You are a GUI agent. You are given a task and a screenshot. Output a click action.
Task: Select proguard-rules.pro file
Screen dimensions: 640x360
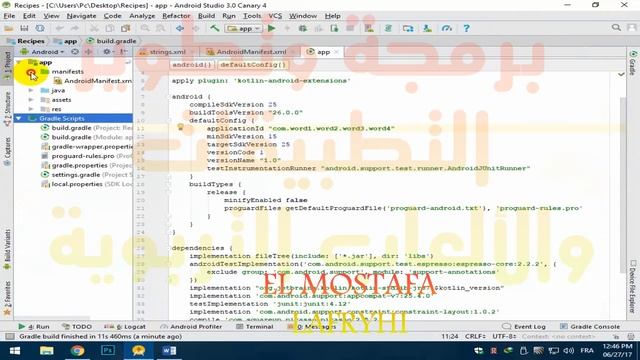(x=87, y=156)
